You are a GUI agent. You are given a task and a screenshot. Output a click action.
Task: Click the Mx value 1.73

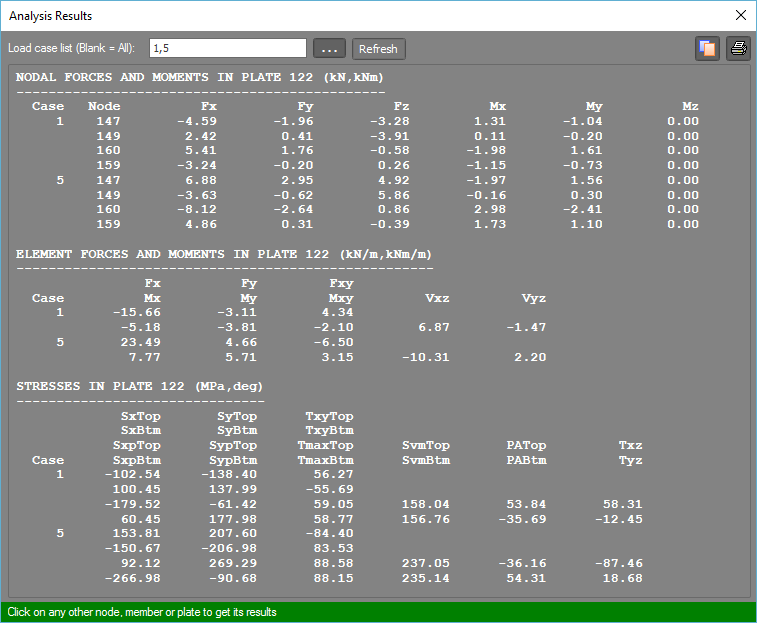490,224
